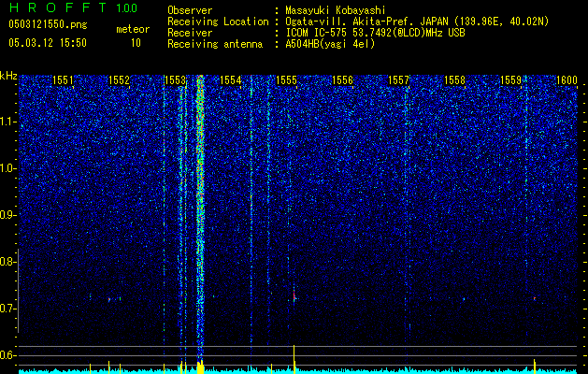The width and height of the screenshot is (588, 374).
Task: Click the 0.7 kHz axis label
Action: tap(7, 309)
